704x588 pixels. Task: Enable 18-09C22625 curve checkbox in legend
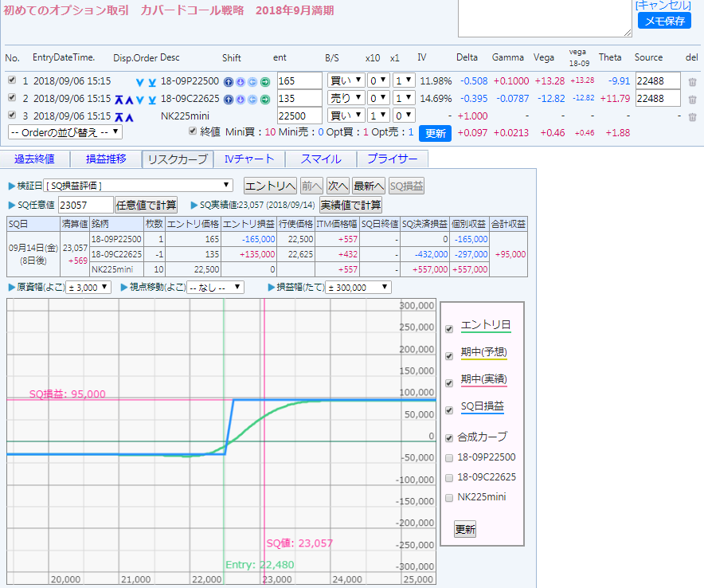click(x=449, y=478)
